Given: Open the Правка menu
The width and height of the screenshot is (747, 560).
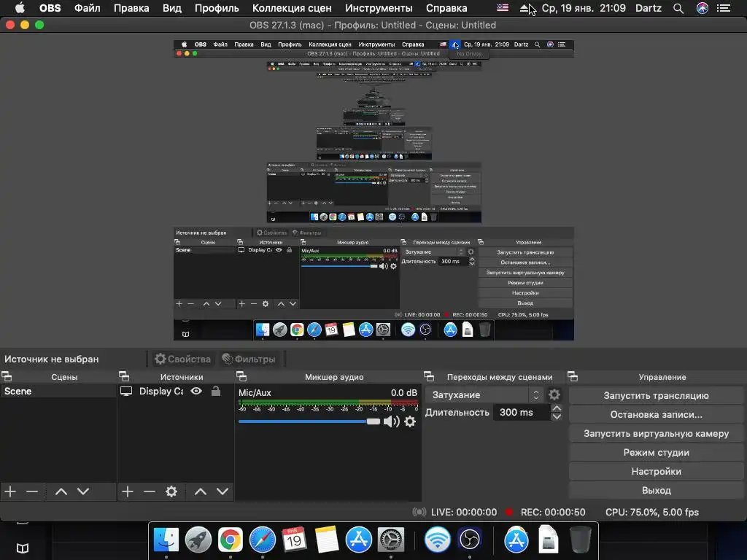Looking at the screenshot, I should click(x=131, y=8).
